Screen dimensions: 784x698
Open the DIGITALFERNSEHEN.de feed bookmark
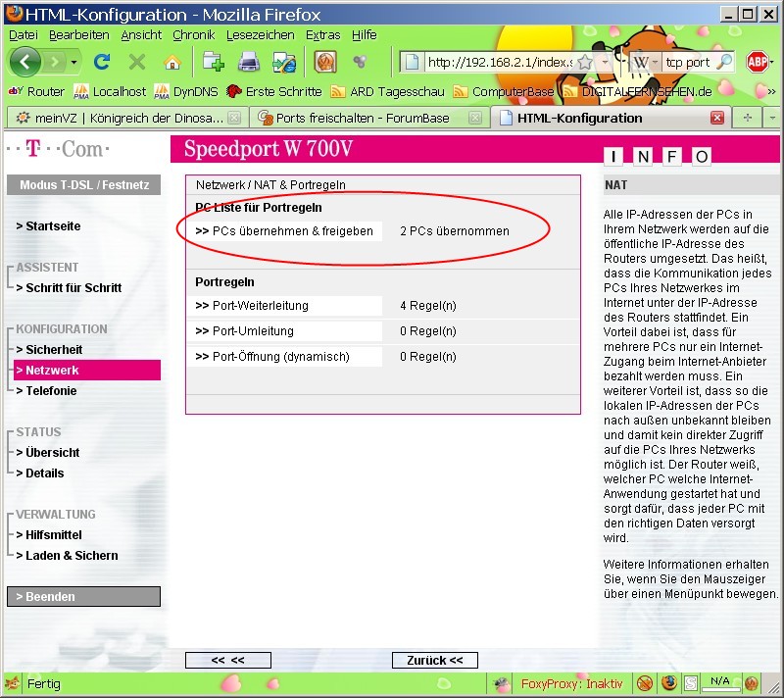tap(637, 91)
